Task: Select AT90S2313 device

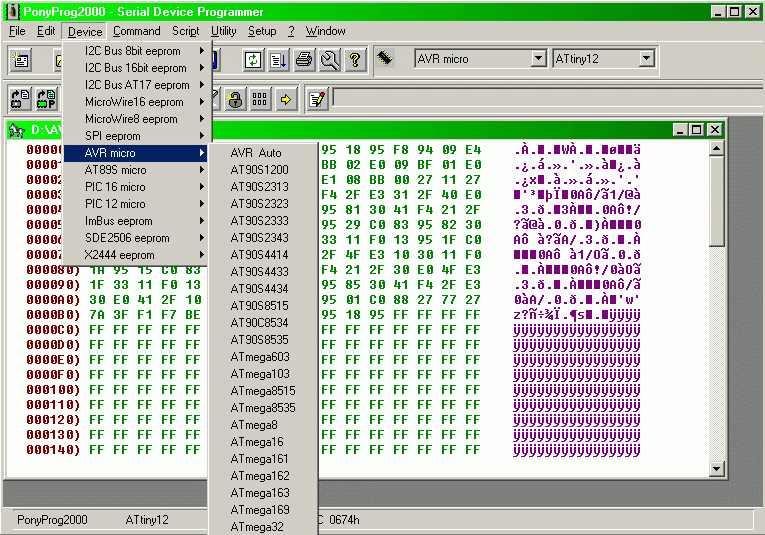Action: click(263, 187)
